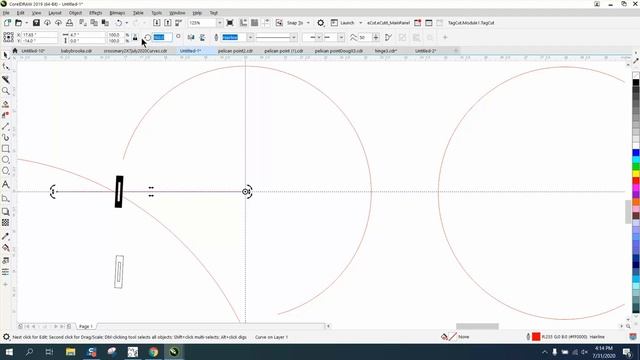Toggle the close curve icon
The width and height of the screenshot is (640, 360).
click(389, 38)
